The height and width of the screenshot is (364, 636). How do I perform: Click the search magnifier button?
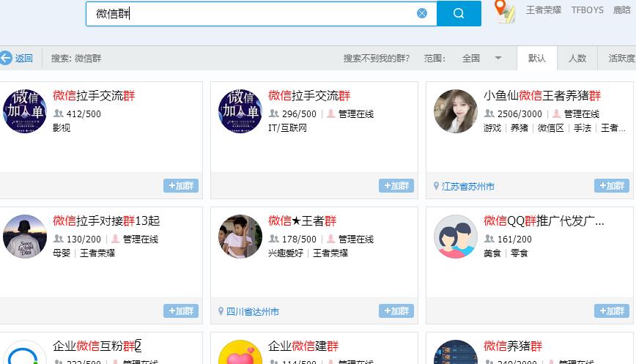(459, 13)
